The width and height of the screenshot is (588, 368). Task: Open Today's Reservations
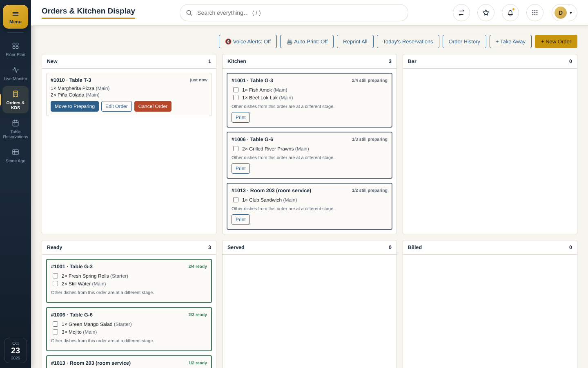pos(408,42)
